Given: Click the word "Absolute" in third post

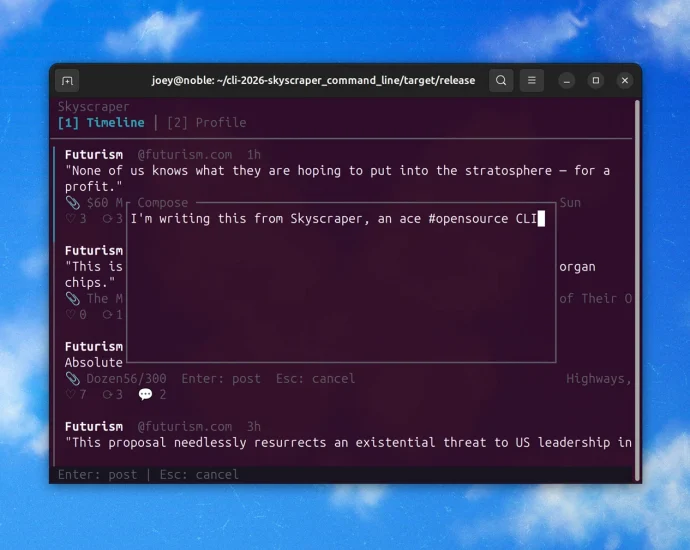Looking at the screenshot, I should coord(94,363).
